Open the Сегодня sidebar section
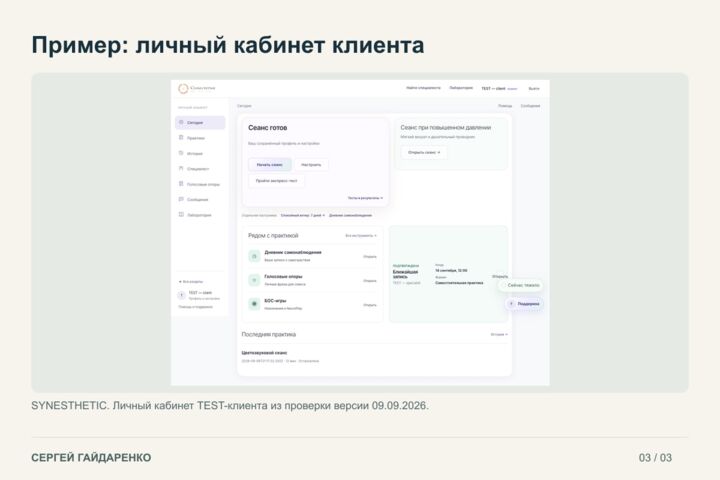720x480 pixels. [x=200, y=123]
